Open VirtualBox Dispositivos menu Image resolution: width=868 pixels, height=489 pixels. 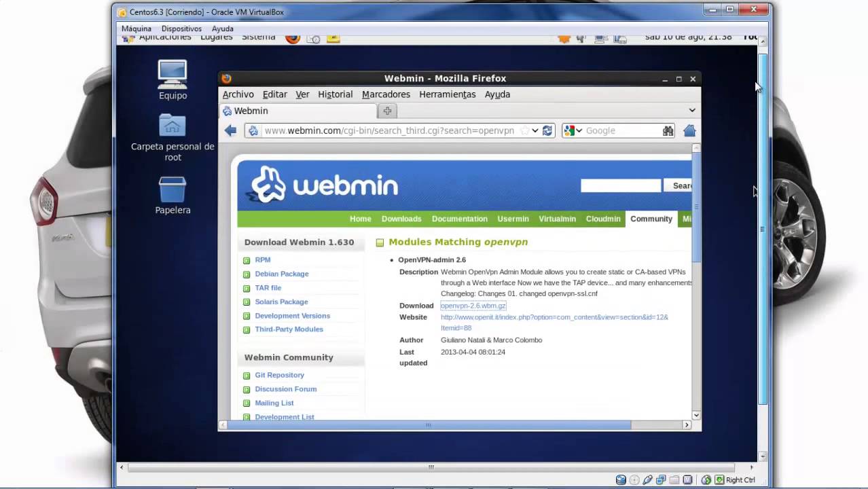(x=181, y=29)
